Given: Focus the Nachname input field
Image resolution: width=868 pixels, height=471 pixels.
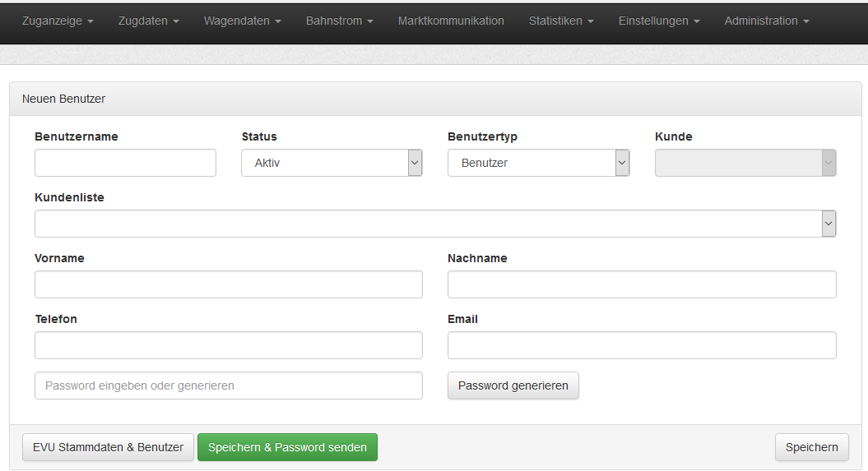Looking at the screenshot, I should 642,284.
